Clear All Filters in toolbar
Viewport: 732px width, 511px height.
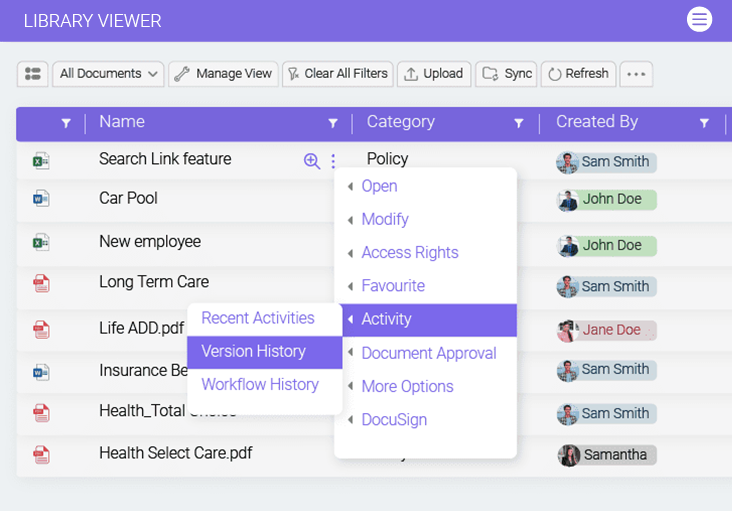[338, 74]
